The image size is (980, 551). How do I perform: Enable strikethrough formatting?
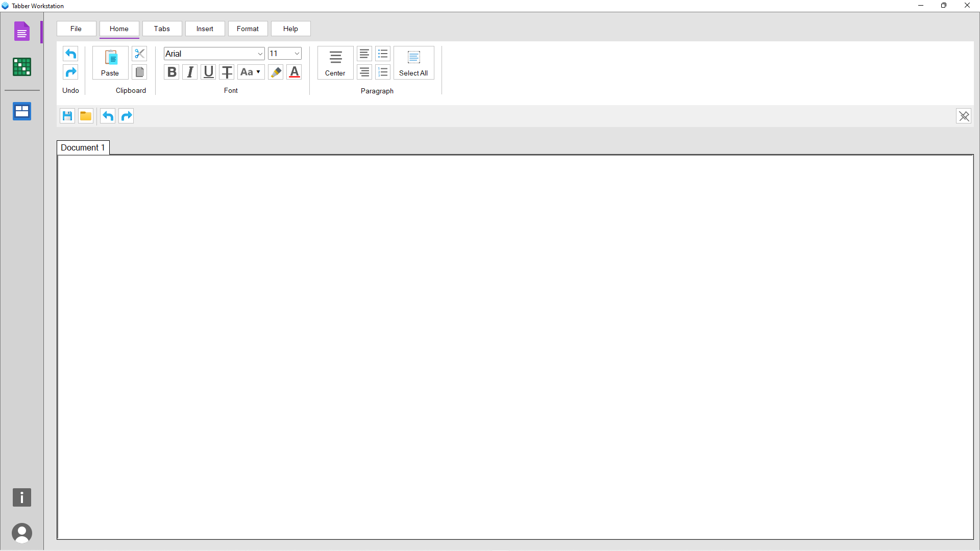point(227,72)
